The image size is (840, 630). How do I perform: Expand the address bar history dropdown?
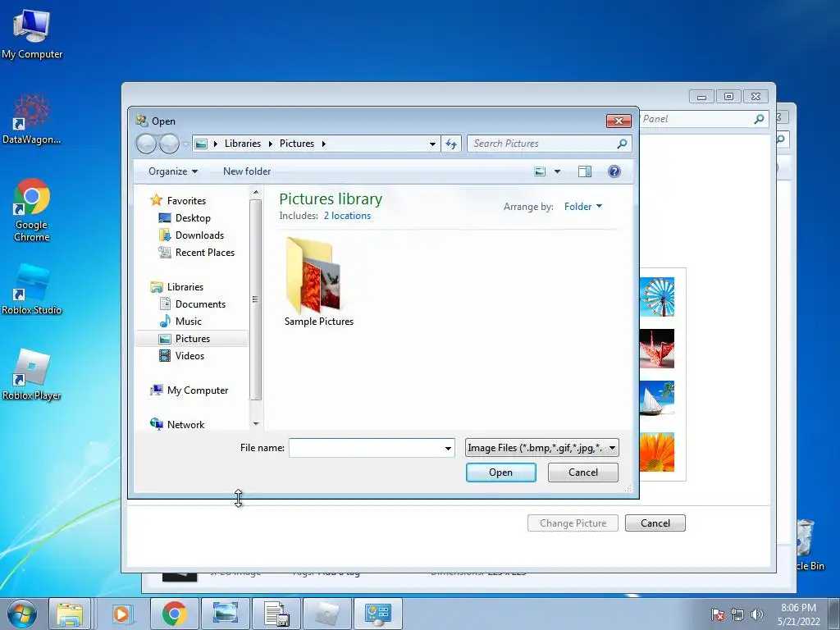[432, 144]
